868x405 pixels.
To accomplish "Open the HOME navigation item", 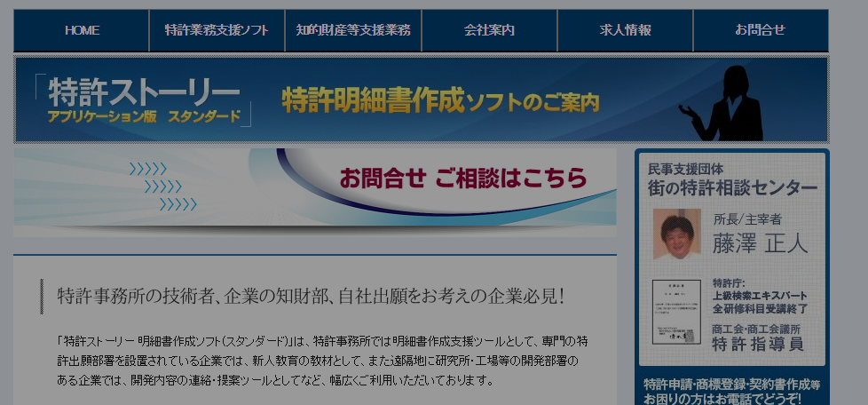I will pyautogui.click(x=82, y=30).
